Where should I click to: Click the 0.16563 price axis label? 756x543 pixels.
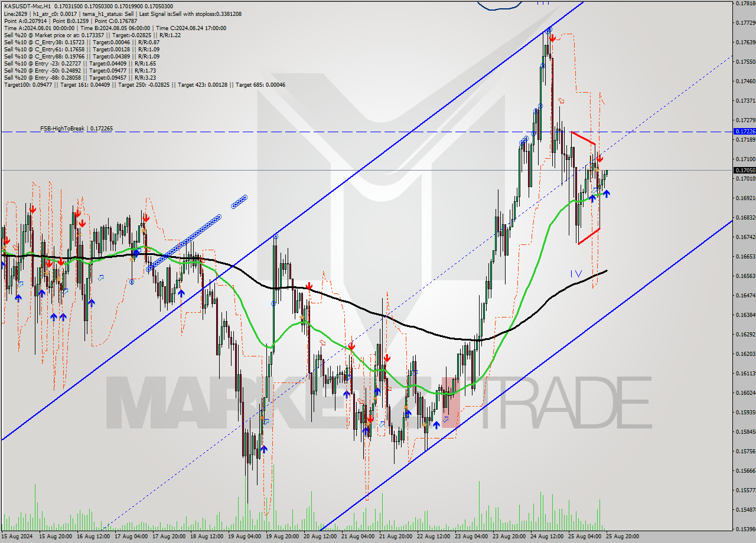(746, 276)
